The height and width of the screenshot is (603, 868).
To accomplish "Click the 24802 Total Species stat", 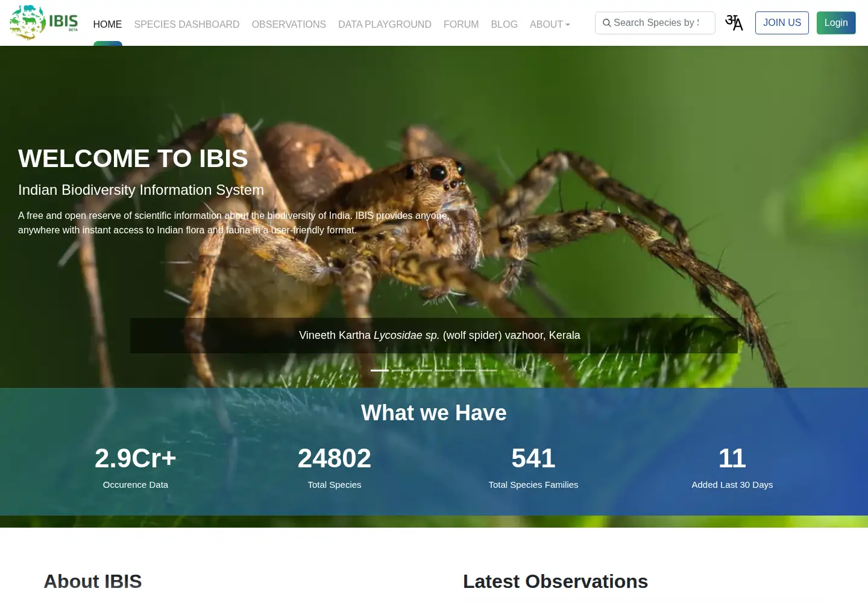I will click(335, 467).
